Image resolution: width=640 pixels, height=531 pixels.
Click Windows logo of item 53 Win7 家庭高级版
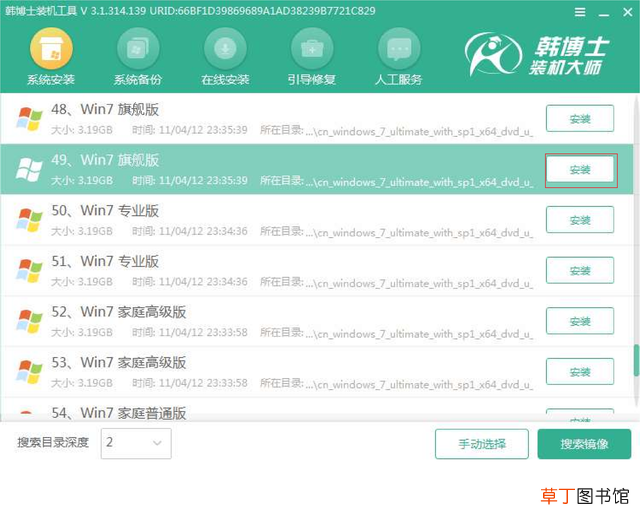[x=29, y=372]
